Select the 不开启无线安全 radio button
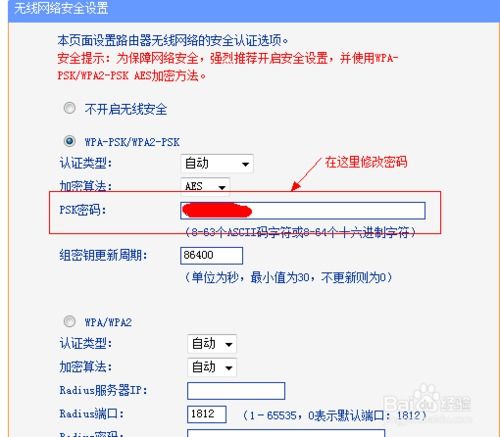 (x=69, y=108)
